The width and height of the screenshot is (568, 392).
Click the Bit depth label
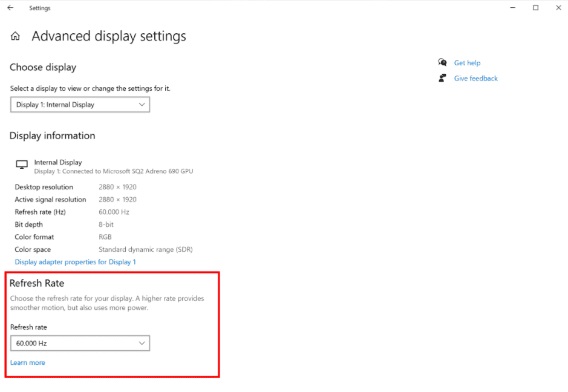[28, 224]
